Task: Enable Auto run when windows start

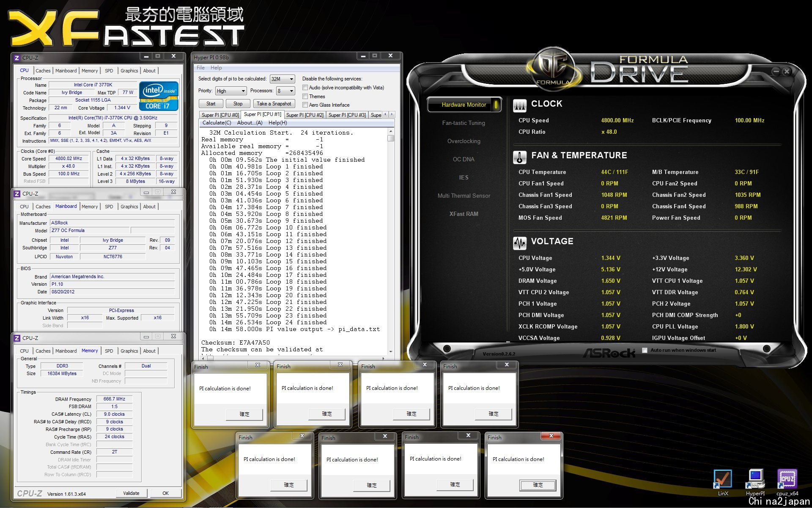Action: point(645,350)
